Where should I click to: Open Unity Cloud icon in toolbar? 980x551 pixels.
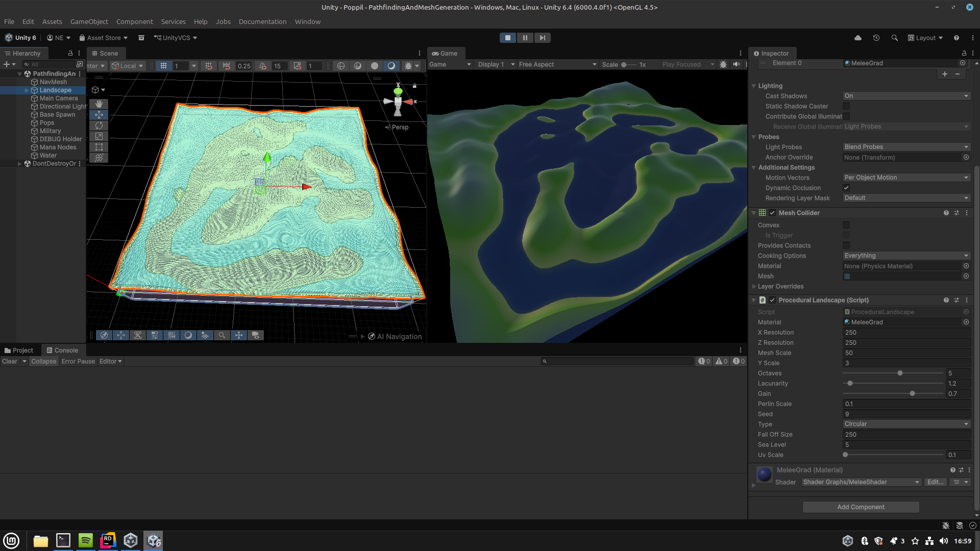tap(858, 38)
